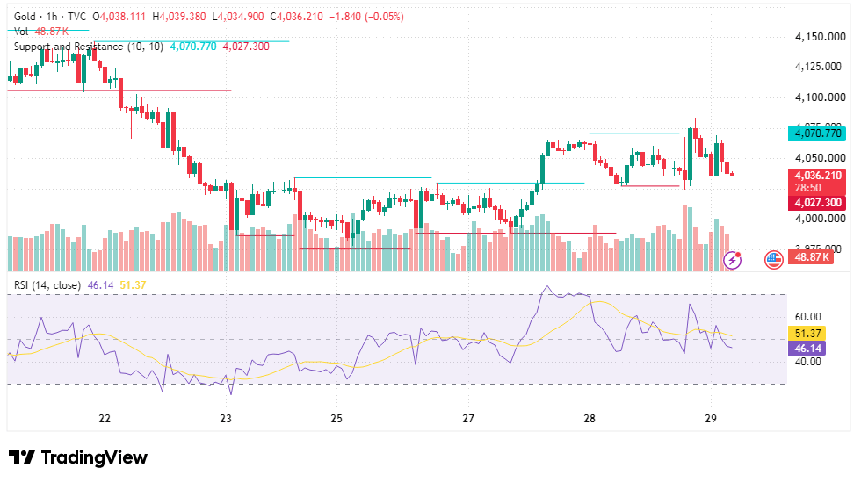This screenshot has height=504, width=861.
Task: Click the 60.00 RSI axis value
Action: (807, 317)
